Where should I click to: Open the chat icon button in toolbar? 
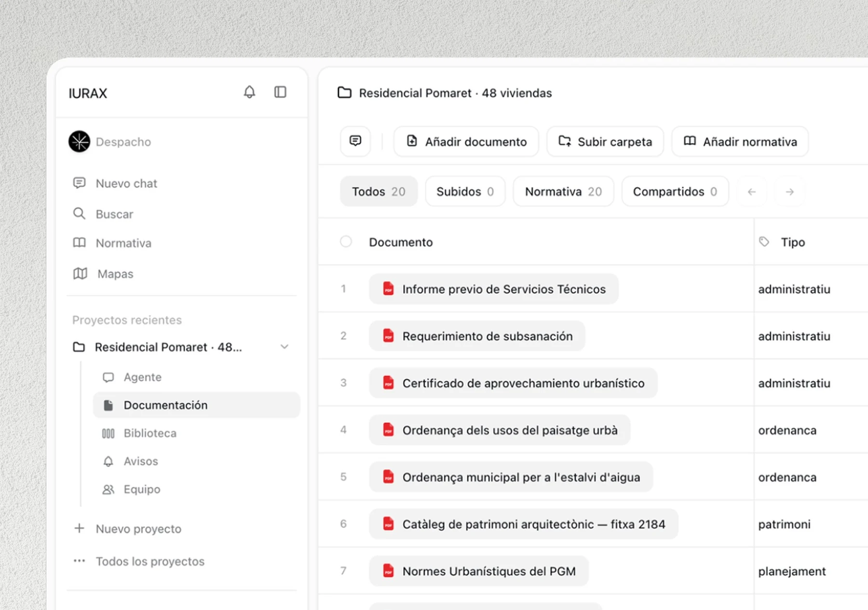355,141
